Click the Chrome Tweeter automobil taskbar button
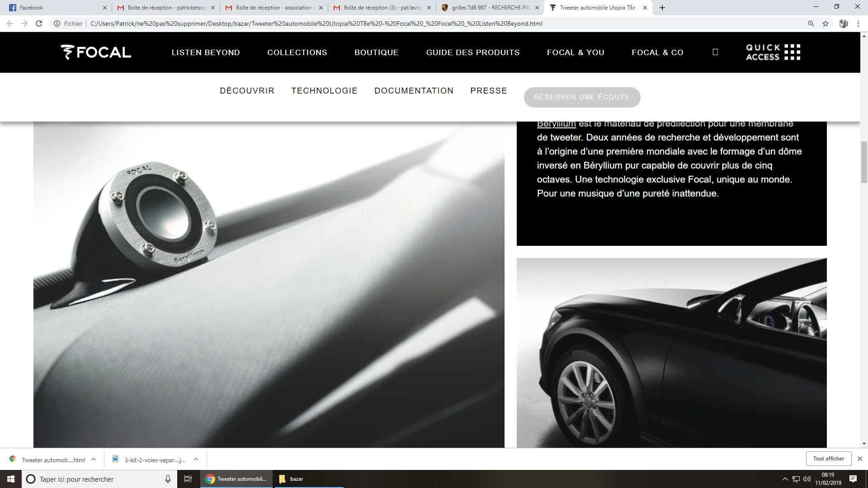 (x=236, y=479)
